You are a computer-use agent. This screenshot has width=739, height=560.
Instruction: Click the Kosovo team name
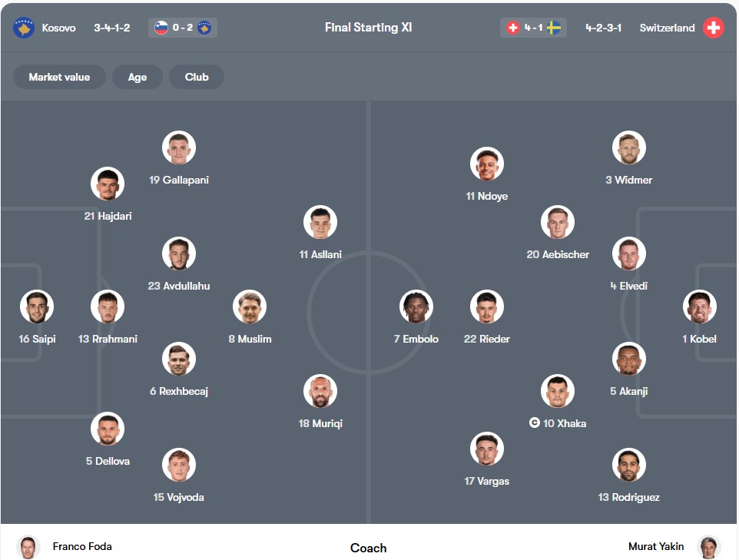(58, 28)
